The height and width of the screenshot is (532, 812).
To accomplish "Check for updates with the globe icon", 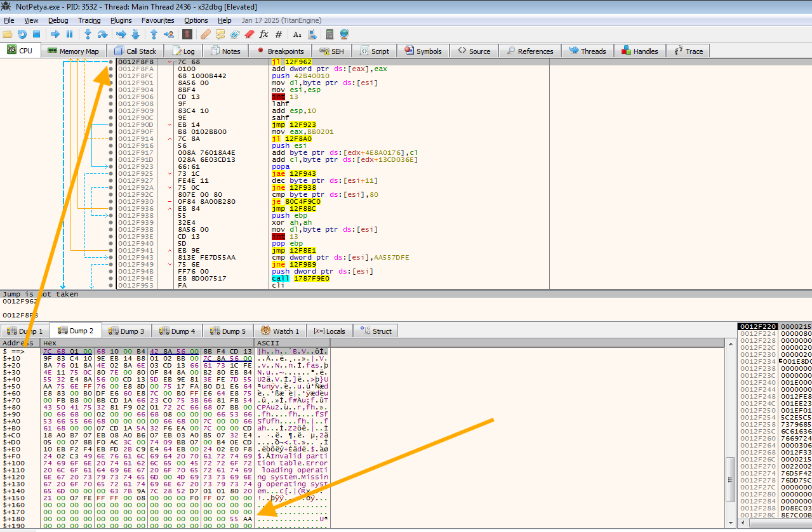I will [344, 34].
